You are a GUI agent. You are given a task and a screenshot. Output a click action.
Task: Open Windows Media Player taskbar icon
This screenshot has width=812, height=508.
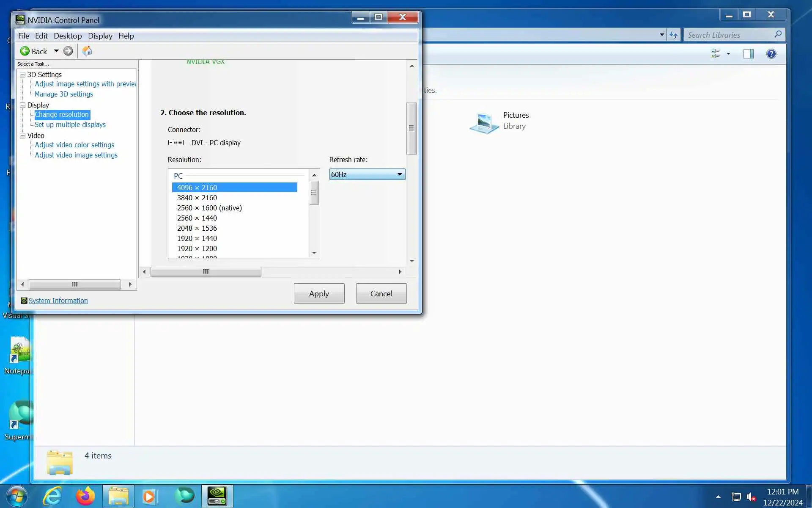[x=149, y=496]
